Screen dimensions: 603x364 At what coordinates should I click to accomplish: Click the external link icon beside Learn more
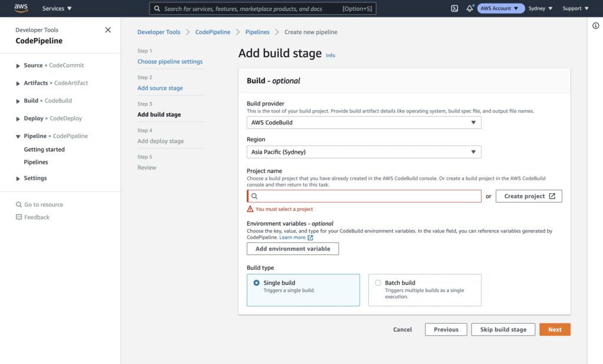coord(310,237)
